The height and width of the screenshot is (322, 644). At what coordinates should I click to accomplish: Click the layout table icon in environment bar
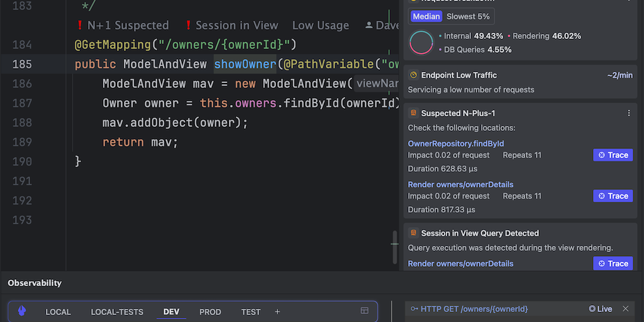click(x=364, y=311)
